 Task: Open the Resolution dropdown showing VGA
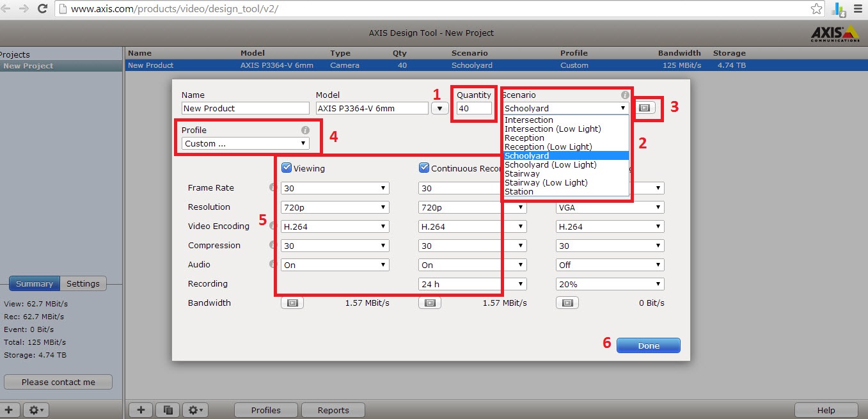click(x=610, y=207)
